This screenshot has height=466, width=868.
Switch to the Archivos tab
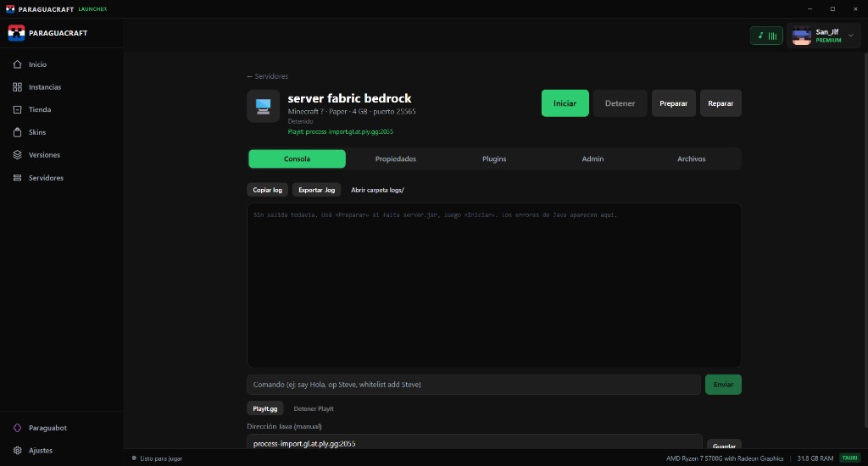click(x=692, y=158)
